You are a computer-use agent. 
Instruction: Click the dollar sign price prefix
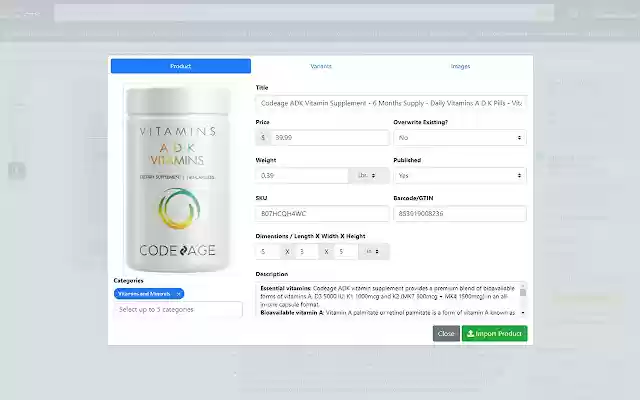point(263,138)
